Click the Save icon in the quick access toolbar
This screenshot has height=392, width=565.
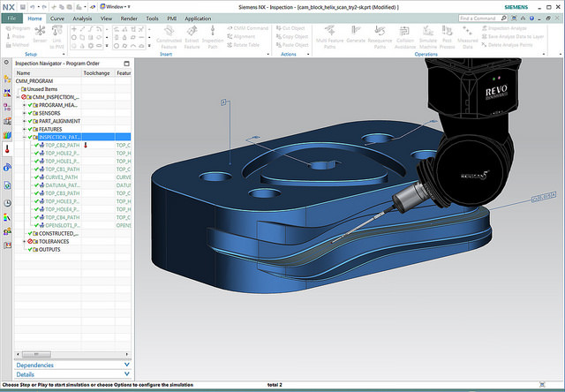click(x=23, y=7)
